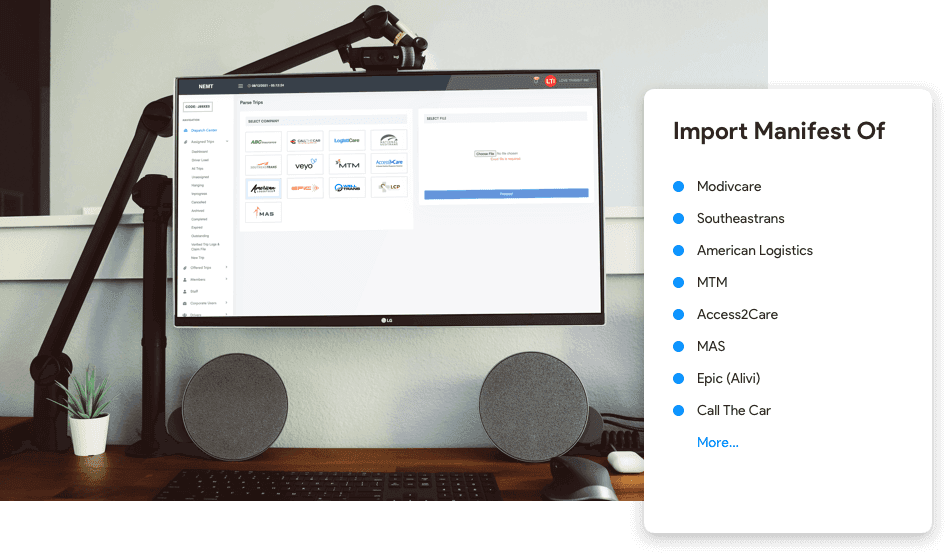Click Epic (Alivi) in the manifest list

tap(729, 379)
